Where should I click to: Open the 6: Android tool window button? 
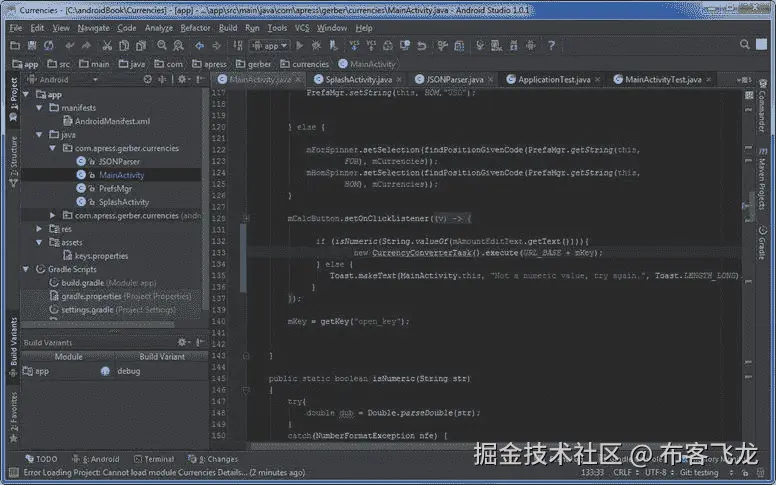point(96,459)
